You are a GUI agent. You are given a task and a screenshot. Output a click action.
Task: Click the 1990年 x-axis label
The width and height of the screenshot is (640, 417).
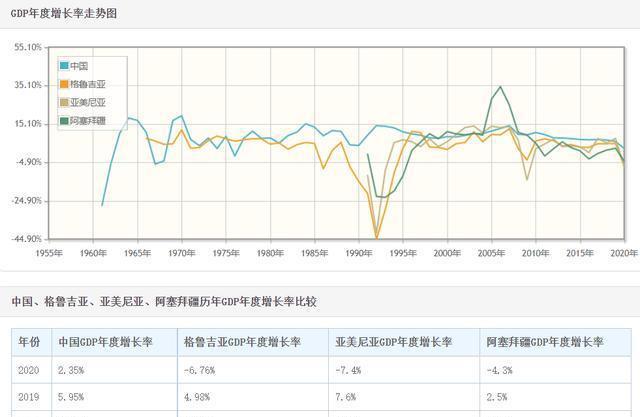(358, 253)
